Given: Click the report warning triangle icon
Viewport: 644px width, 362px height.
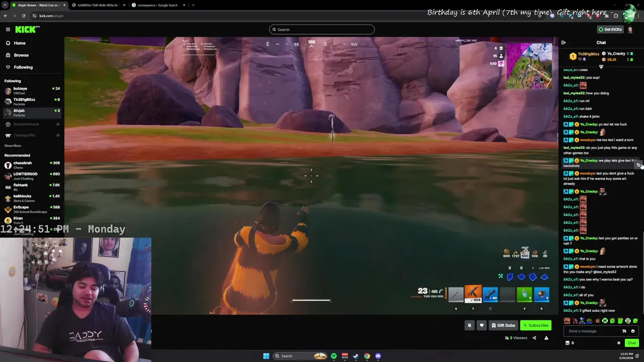Looking at the screenshot, I should (x=546, y=338).
